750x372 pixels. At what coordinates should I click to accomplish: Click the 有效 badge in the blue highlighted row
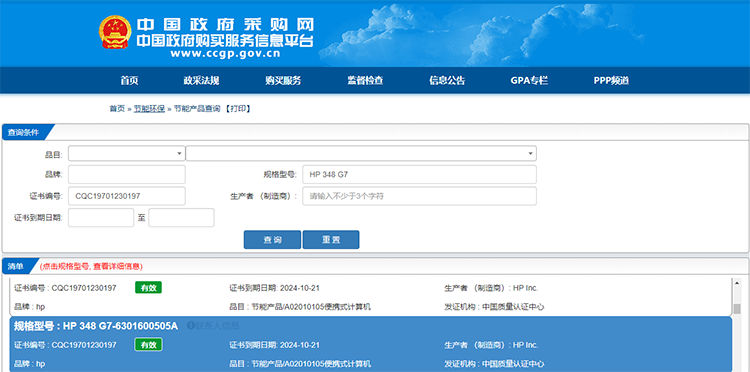tap(148, 345)
